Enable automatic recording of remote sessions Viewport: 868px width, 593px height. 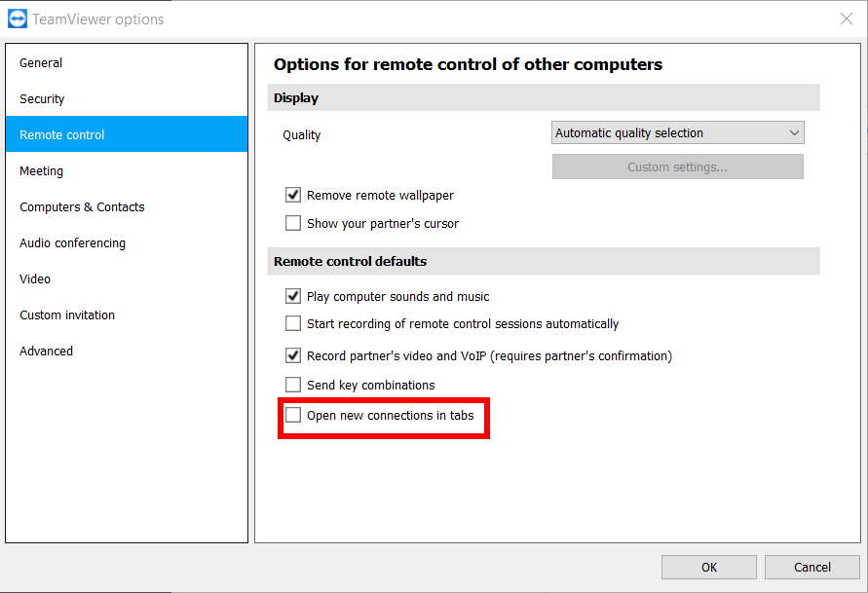coord(293,323)
